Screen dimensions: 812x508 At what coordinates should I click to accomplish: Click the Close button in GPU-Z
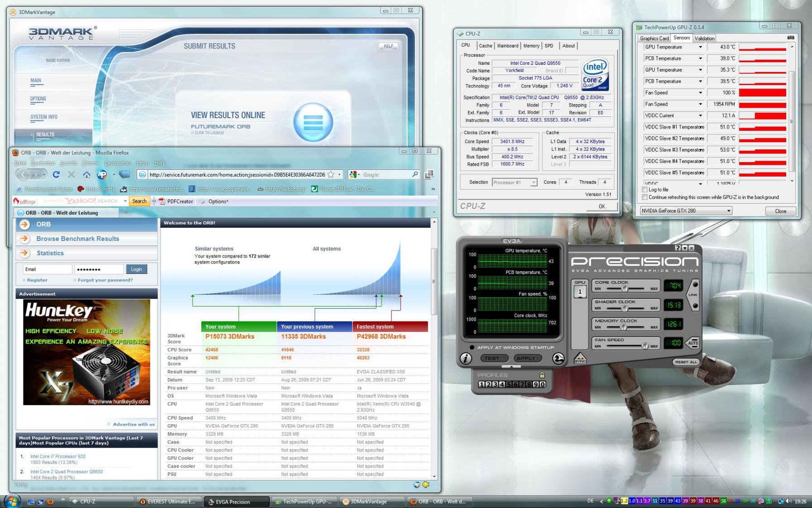pyautogui.click(x=780, y=211)
